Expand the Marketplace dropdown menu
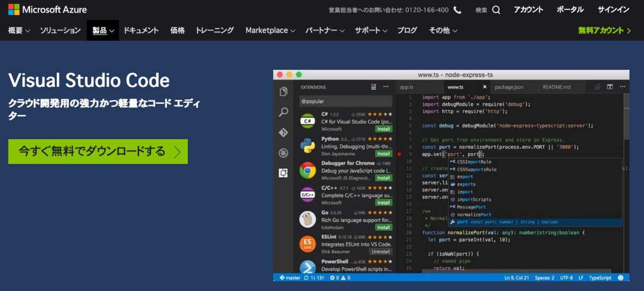The height and width of the screenshot is (291, 644). 270,31
